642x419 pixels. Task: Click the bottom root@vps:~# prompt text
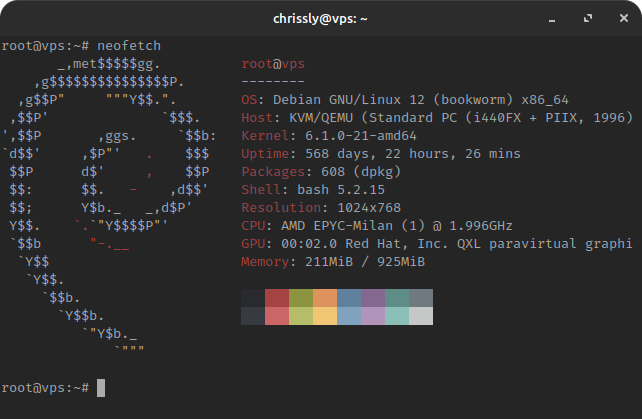click(x=45, y=388)
